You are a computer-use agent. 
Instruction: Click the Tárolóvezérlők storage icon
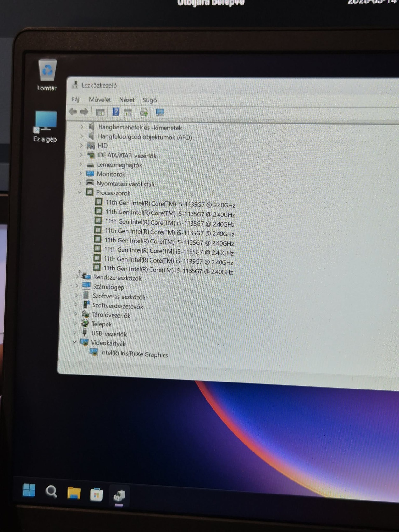click(86, 314)
